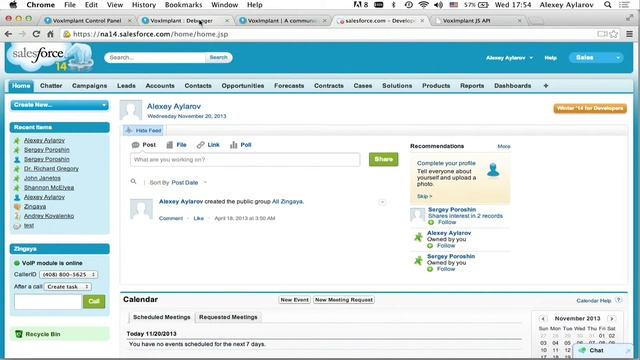The image size is (640, 360).
Task: Like the Alexey Aylarov feed post
Action: [x=198, y=218]
